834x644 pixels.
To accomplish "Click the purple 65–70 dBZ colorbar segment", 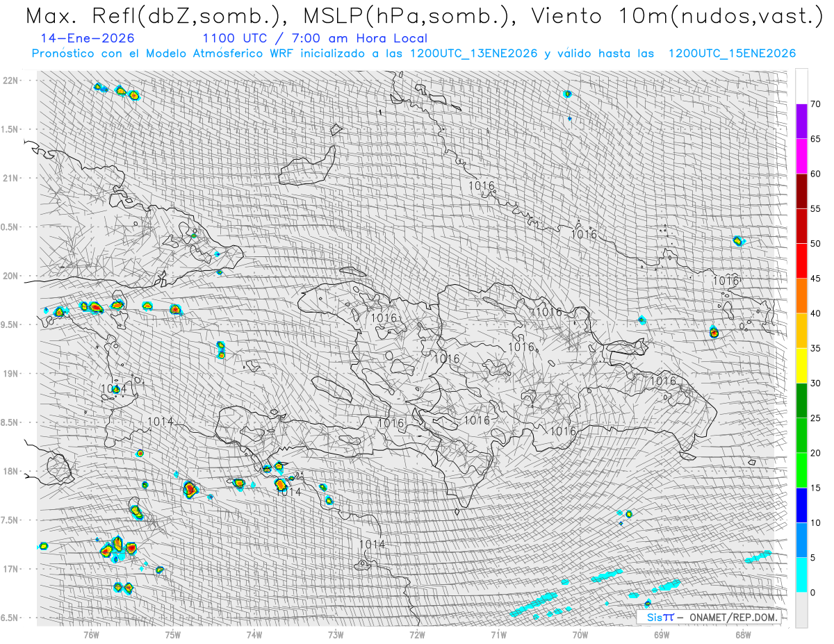I will 801,122.
